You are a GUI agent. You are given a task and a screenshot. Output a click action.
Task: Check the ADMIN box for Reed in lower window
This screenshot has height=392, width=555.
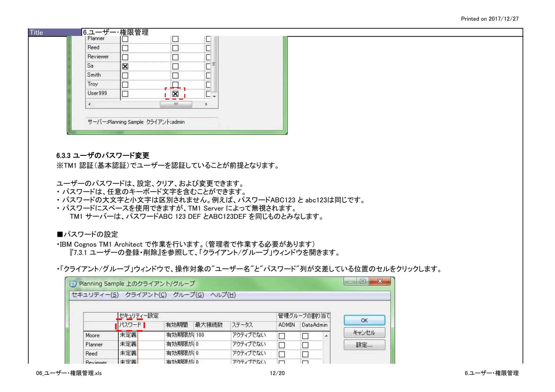tap(282, 354)
